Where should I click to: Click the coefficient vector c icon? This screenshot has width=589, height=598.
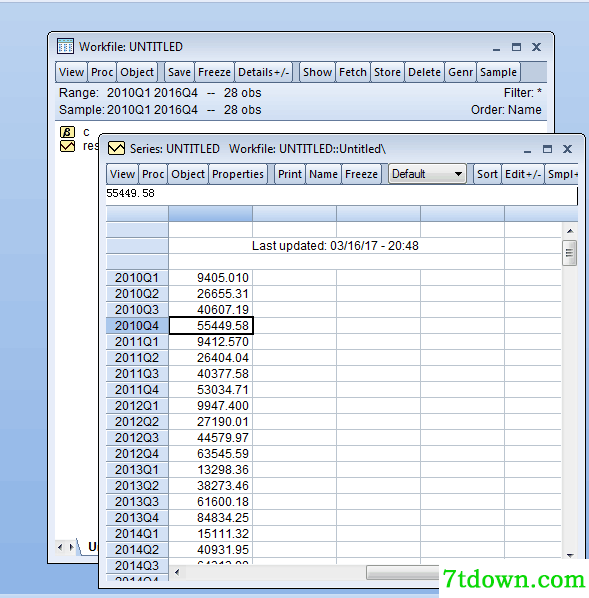pyautogui.click(x=67, y=132)
